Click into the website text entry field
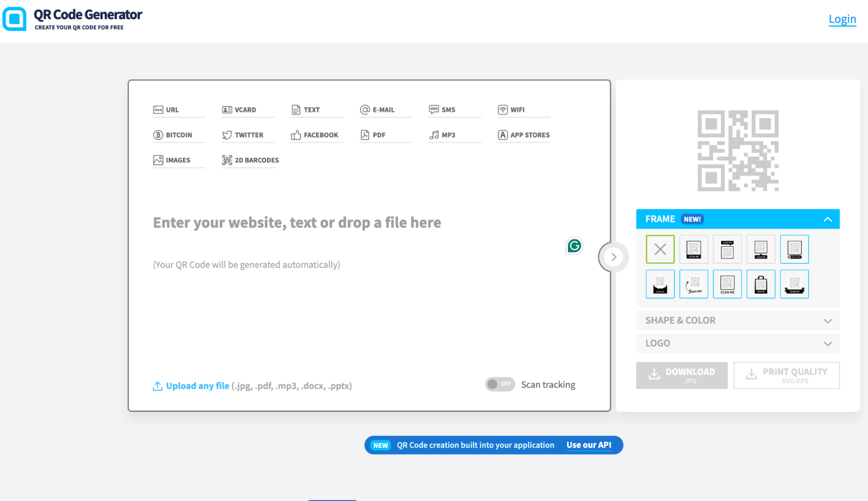The width and height of the screenshot is (868, 501). pyautogui.click(x=297, y=223)
